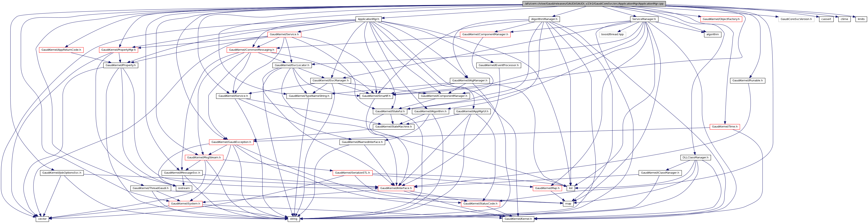Image resolution: width=868 pixels, height=223 pixels.
Task: Click GaudiKernel/MsgStream.h node
Action: point(204,157)
